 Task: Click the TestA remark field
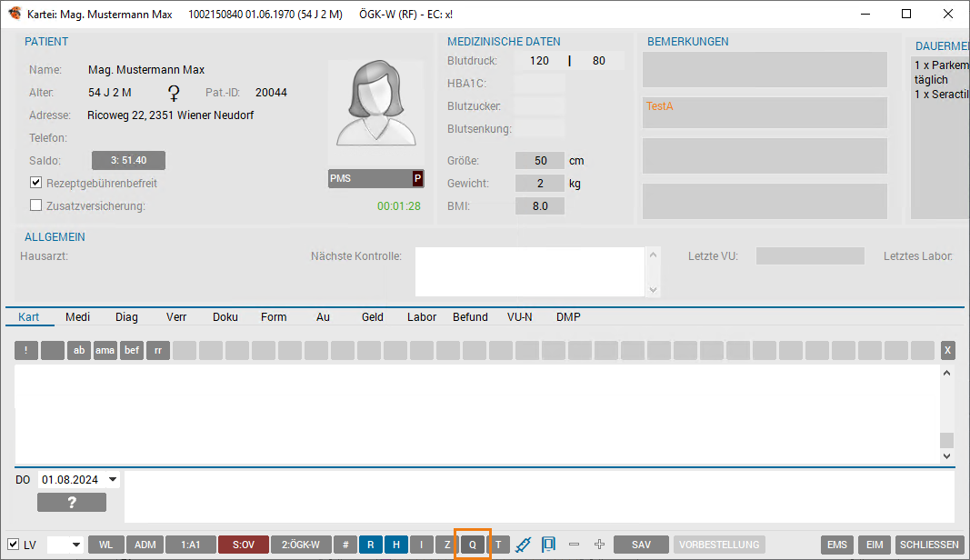[765, 112]
